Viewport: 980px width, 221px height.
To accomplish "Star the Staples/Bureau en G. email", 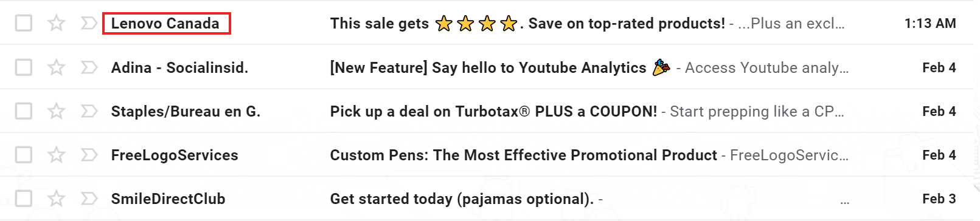I will 57,111.
